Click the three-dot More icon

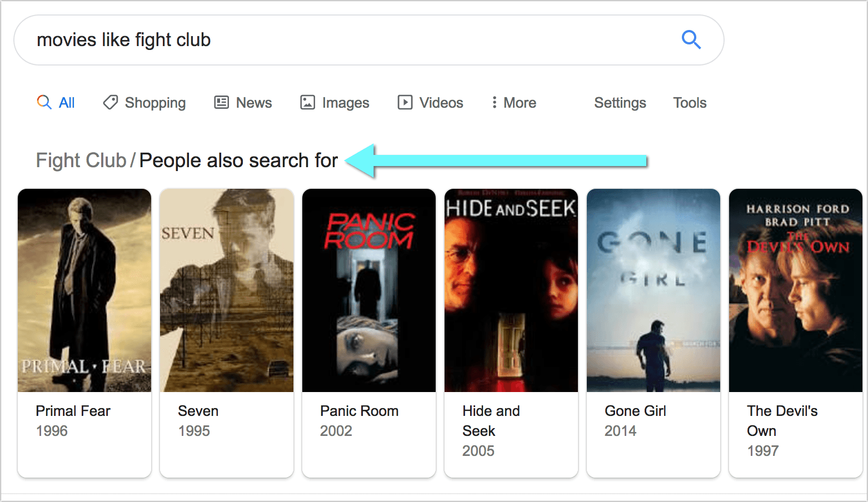tap(494, 102)
